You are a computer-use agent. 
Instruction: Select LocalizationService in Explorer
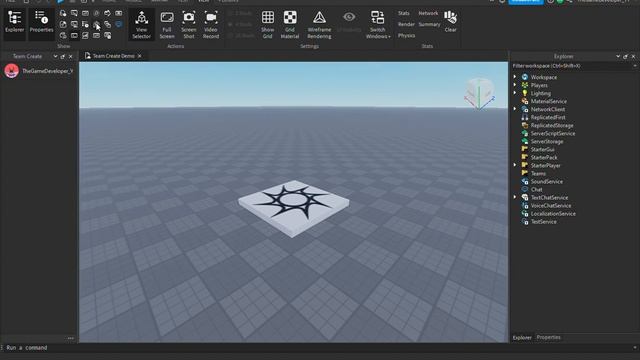[x=553, y=213]
